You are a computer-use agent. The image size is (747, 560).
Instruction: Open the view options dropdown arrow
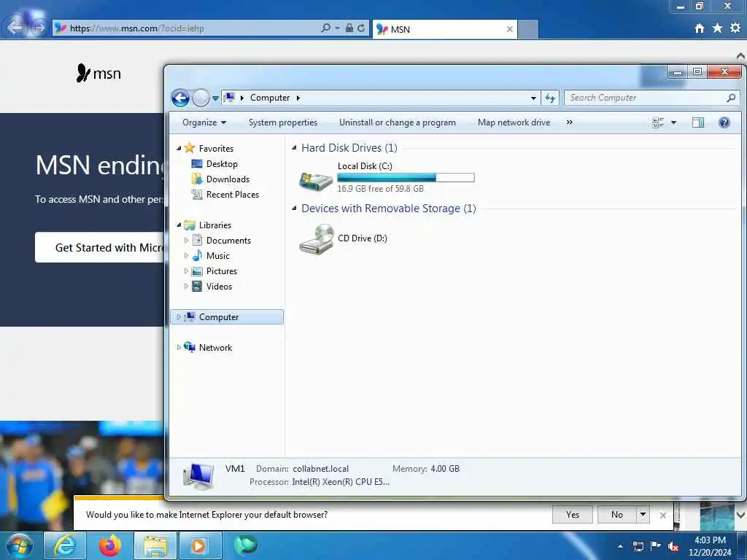[673, 122]
